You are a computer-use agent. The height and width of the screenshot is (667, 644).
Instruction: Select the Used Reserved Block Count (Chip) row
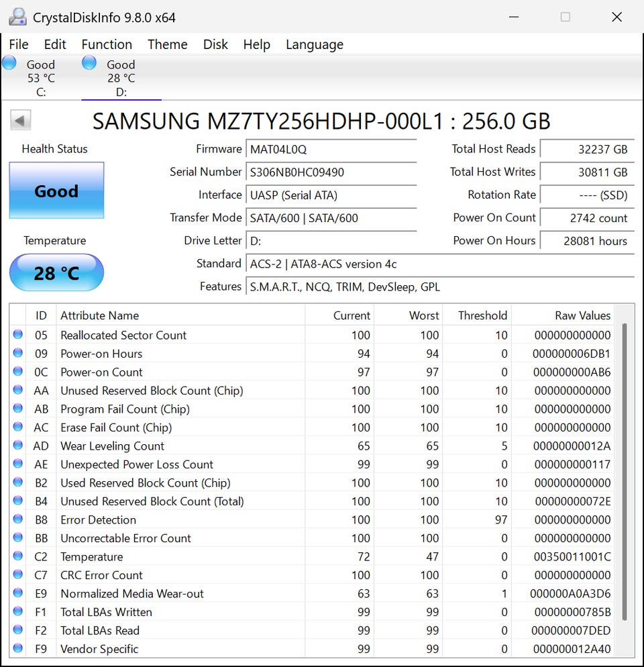tap(312, 482)
